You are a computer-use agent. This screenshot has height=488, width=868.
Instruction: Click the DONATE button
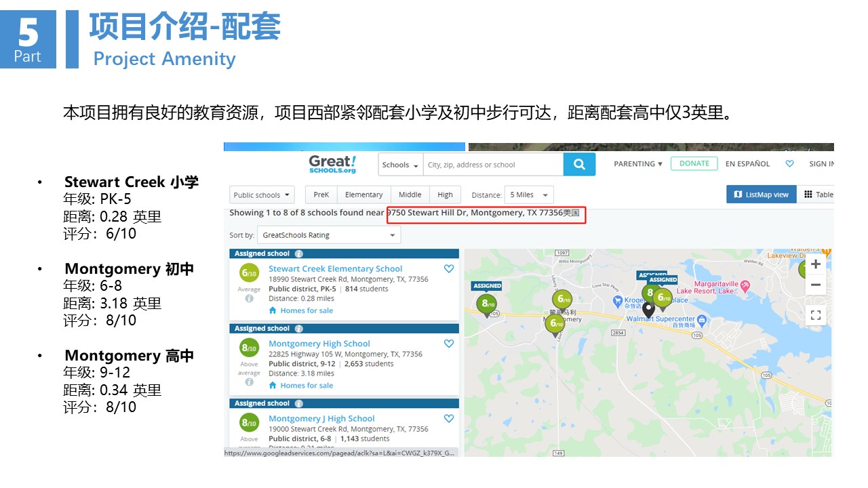tap(694, 164)
